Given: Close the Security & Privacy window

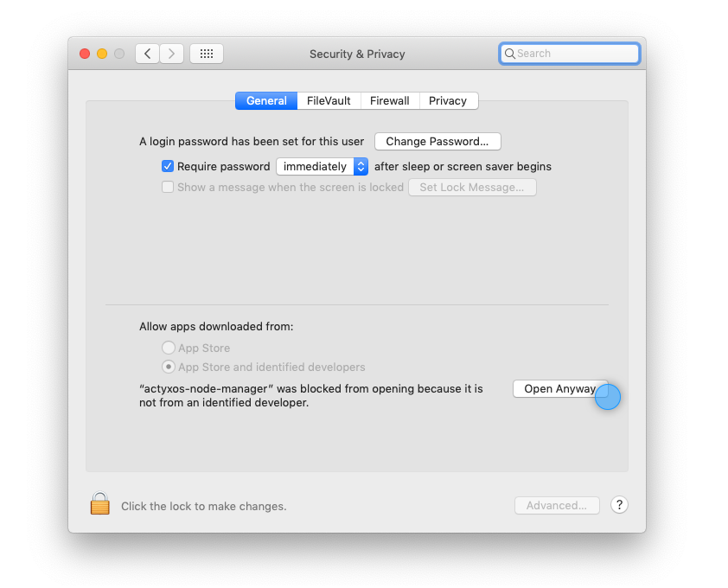Looking at the screenshot, I should 85,54.
